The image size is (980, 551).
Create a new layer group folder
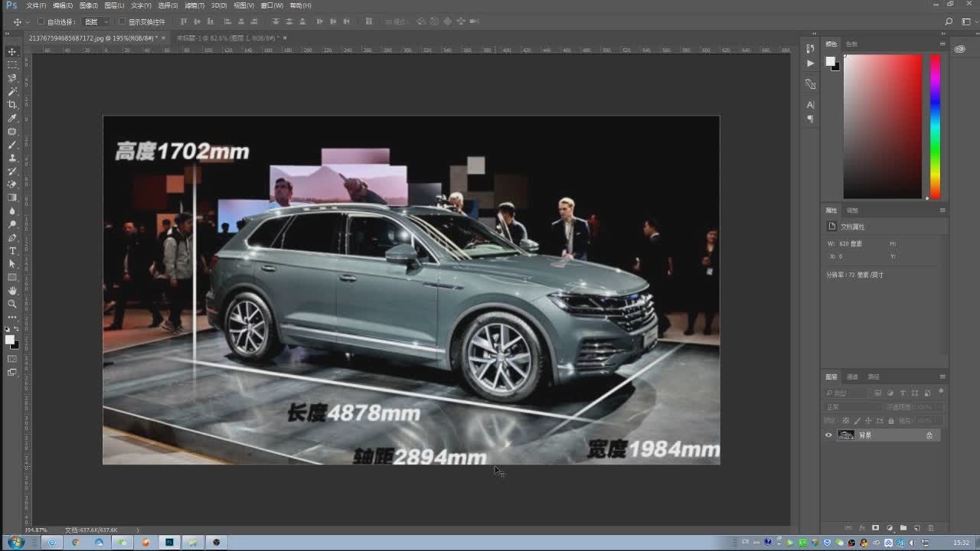pyautogui.click(x=903, y=528)
